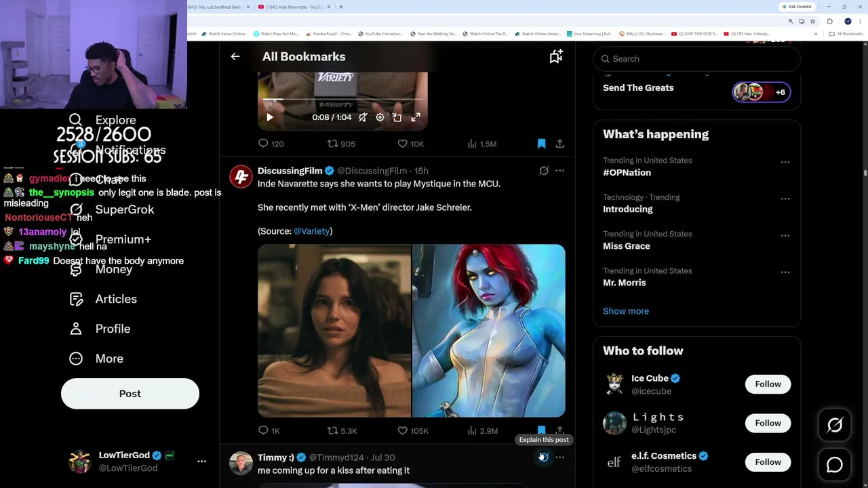Bookmark this page with the star icon
868x488 pixels.
pos(812,21)
